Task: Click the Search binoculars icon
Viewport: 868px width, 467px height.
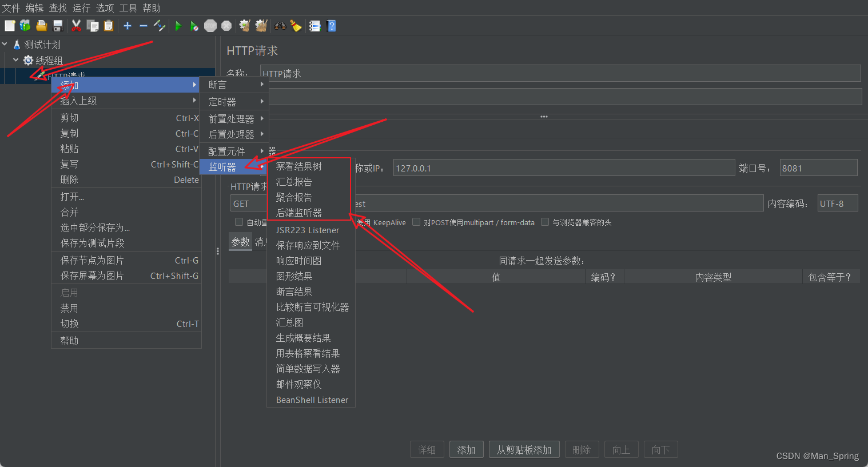Action: 280,26
